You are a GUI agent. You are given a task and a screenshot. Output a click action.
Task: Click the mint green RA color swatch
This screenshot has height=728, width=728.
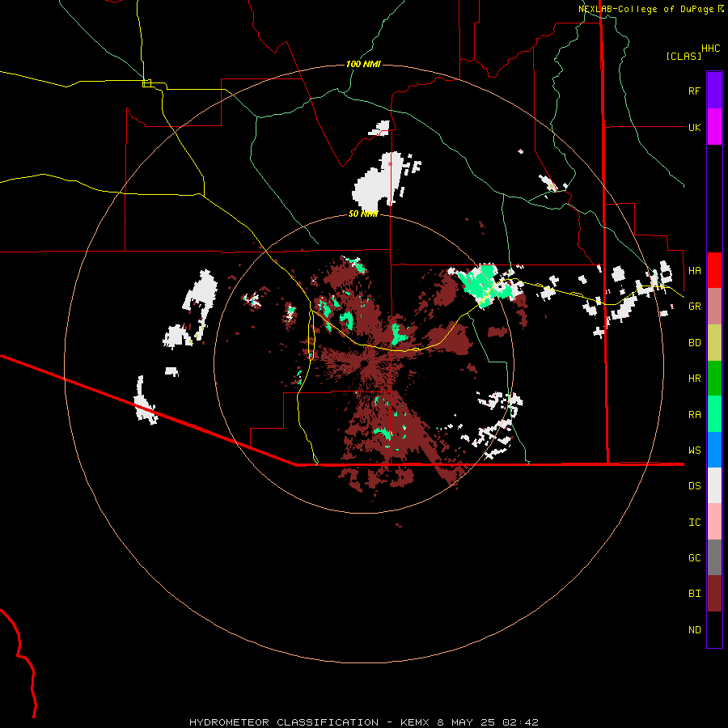tap(714, 414)
